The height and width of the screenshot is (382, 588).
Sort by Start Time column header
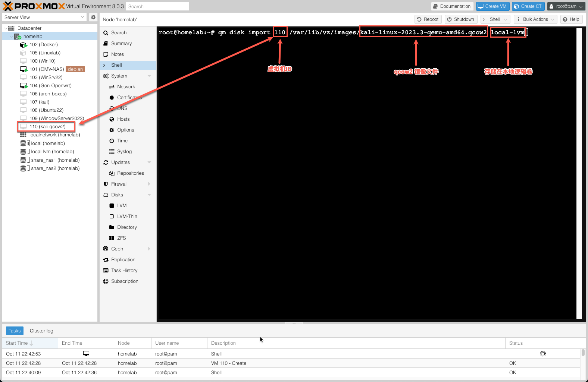[x=30, y=343]
